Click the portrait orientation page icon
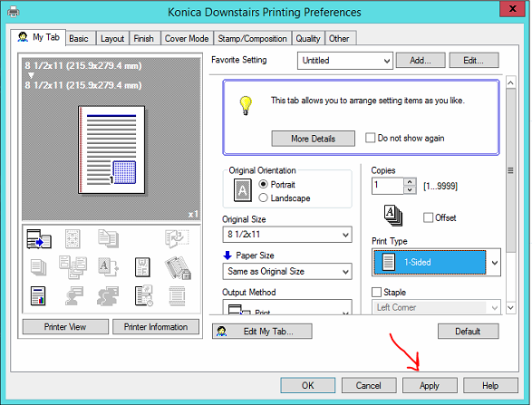The image size is (532, 405). coord(243,190)
